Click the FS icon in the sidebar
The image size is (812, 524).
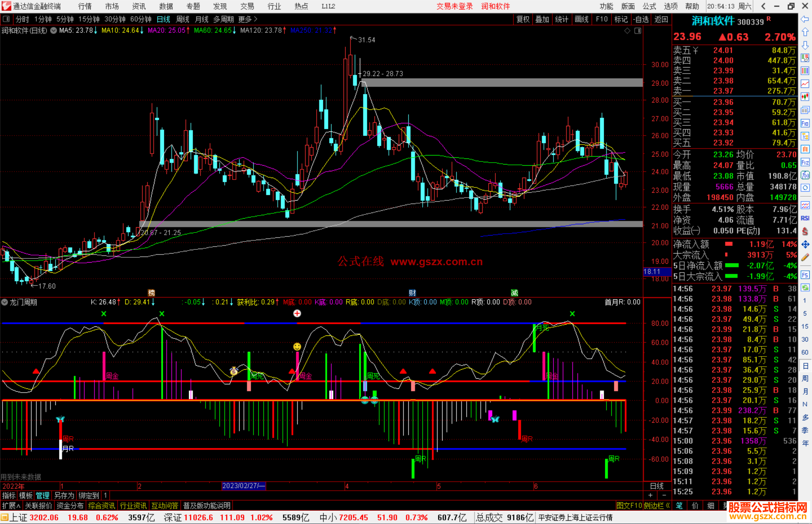coord(805,275)
